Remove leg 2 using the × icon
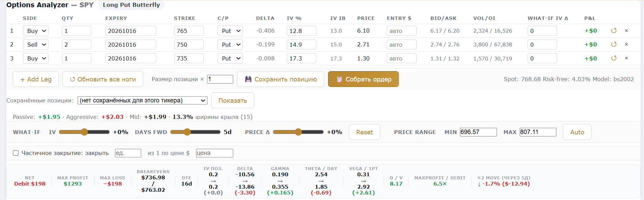Screen dimensions: 644x200 click(626, 44)
